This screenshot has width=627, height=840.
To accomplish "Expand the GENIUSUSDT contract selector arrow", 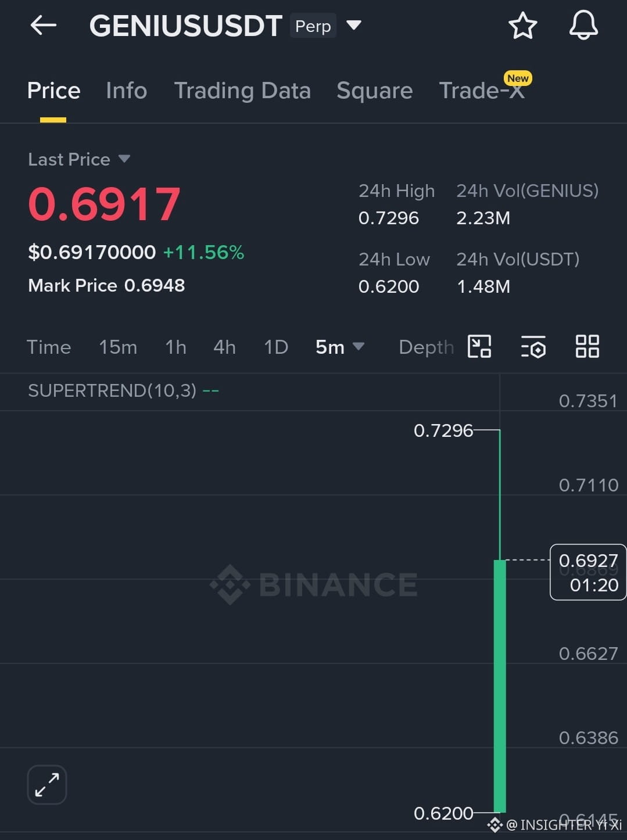I will (x=354, y=25).
